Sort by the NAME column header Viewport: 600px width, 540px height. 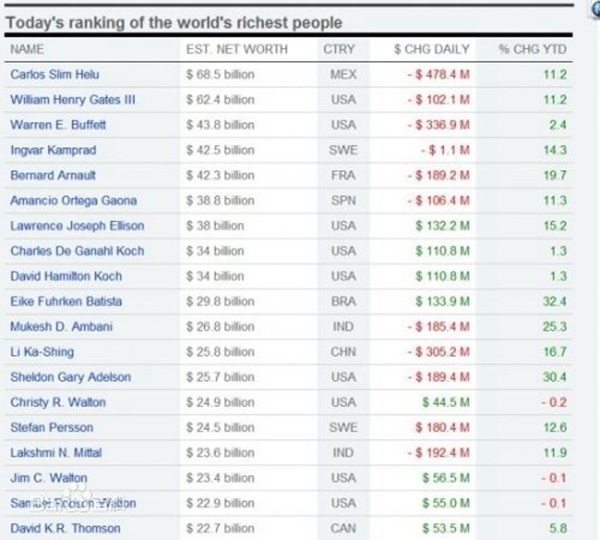(x=28, y=49)
